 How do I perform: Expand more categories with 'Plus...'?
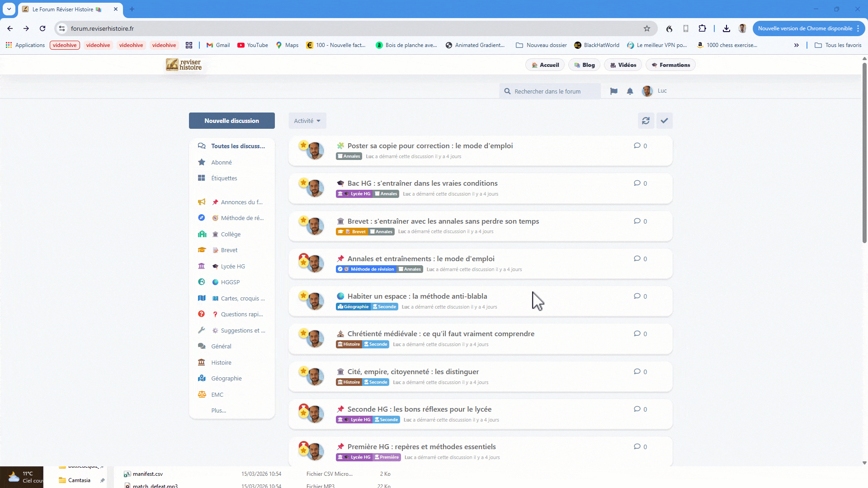point(218,410)
